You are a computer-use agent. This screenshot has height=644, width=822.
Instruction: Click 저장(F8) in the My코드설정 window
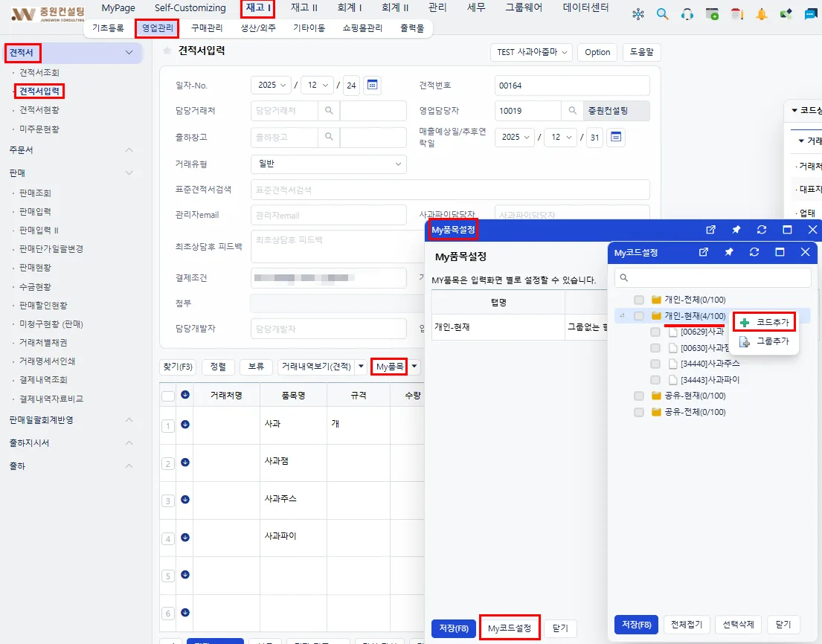(x=637, y=624)
